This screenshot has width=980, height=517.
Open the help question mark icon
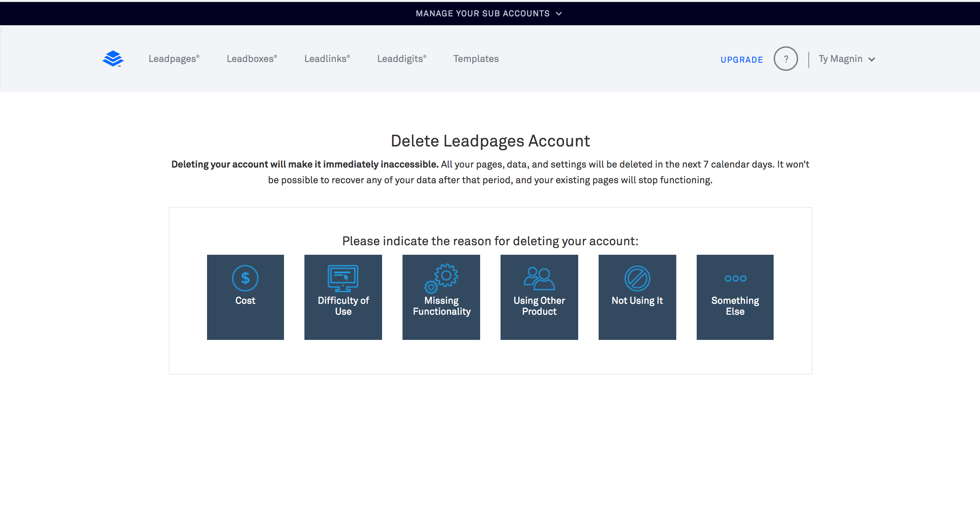click(786, 59)
